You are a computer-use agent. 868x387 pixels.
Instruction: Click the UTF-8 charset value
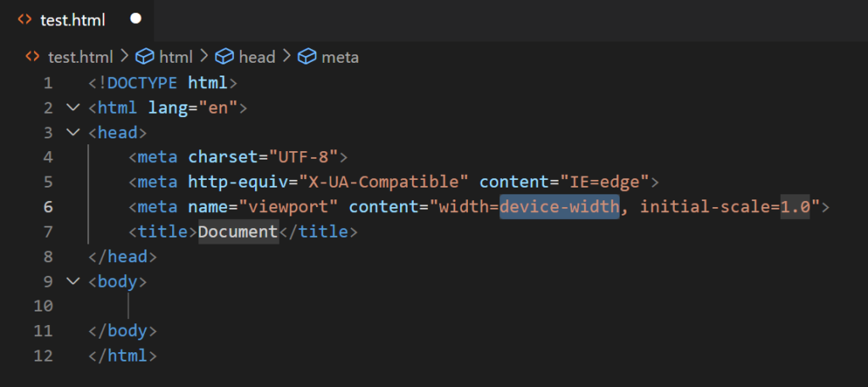point(304,157)
